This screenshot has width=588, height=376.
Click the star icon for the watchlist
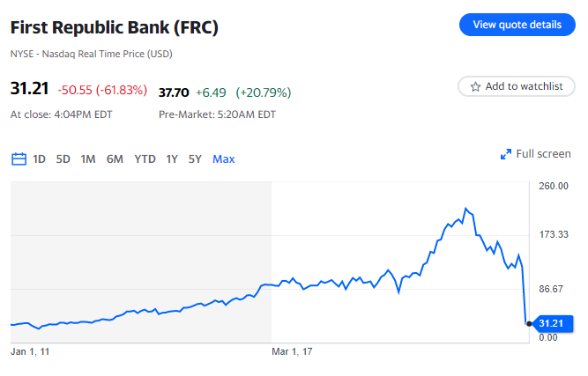[x=475, y=86]
